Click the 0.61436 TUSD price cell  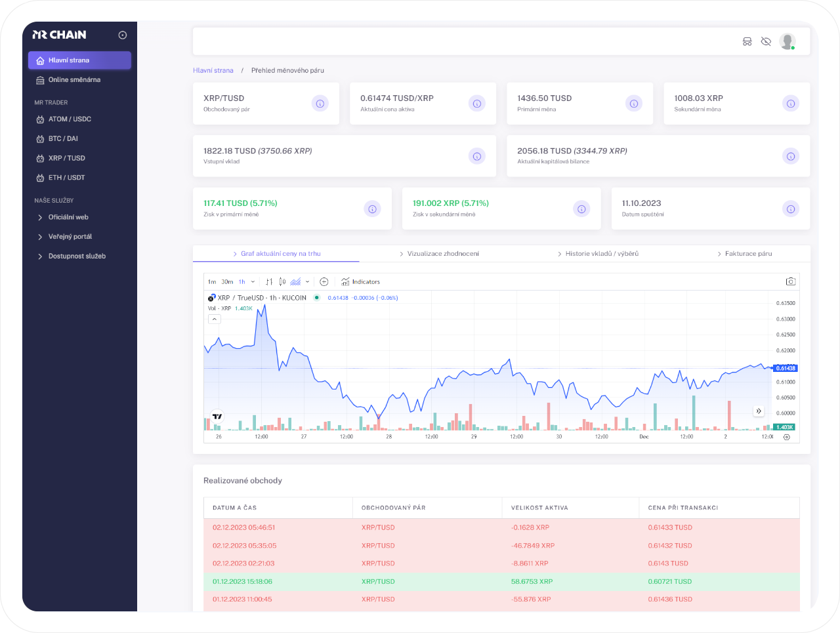[670, 600]
